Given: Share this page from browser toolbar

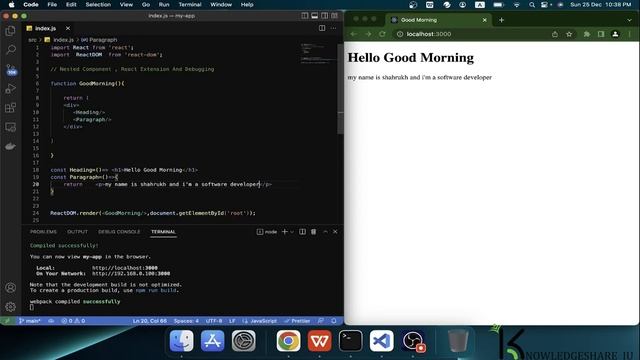Looking at the screenshot, I should pos(555,34).
